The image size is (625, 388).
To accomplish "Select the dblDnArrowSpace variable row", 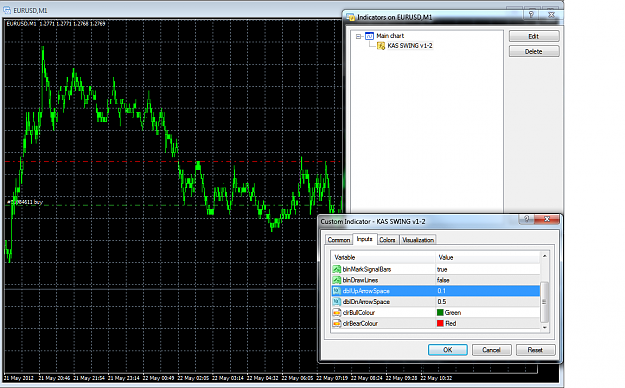I will pyautogui.click(x=436, y=301).
